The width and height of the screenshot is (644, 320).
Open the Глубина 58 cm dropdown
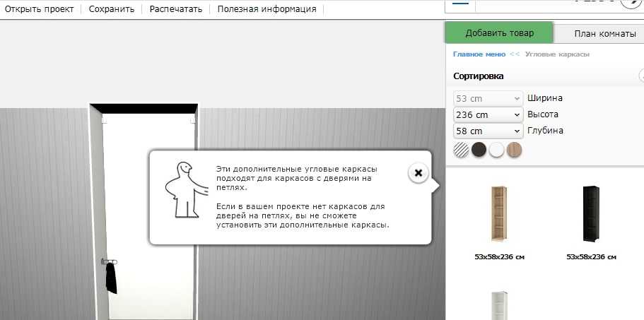[486, 131]
